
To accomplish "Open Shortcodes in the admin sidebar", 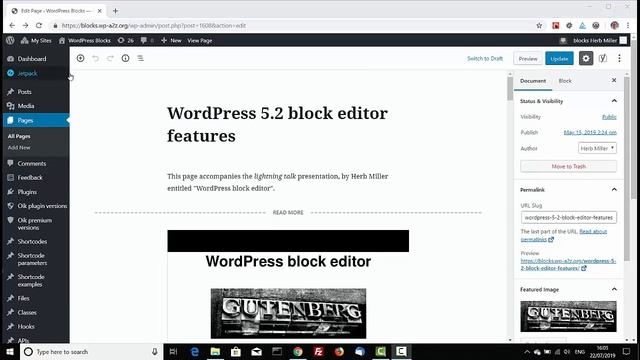I will 32,242.
